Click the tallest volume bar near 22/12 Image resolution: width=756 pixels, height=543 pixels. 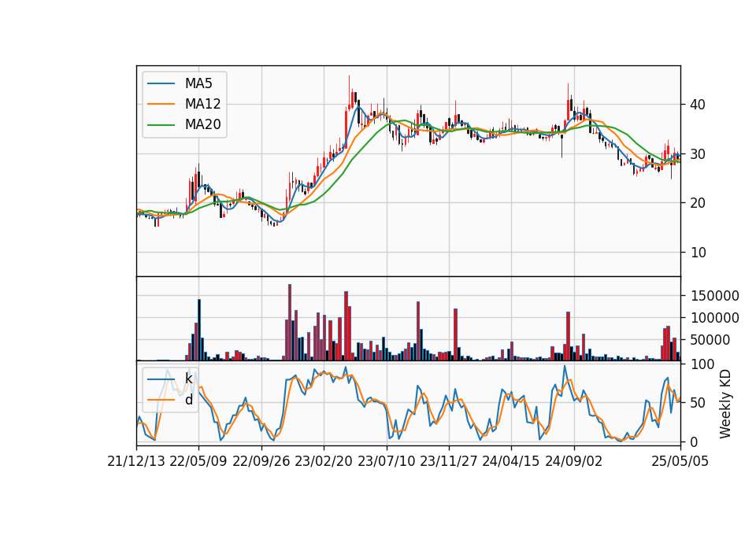290,323
